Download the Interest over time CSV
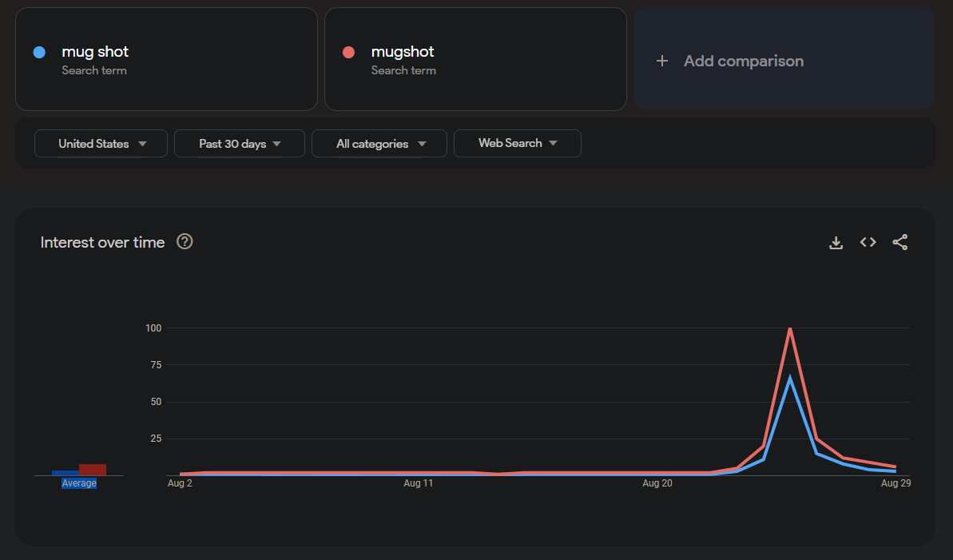Screen dimensions: 953x560 [x=836, y=243]
